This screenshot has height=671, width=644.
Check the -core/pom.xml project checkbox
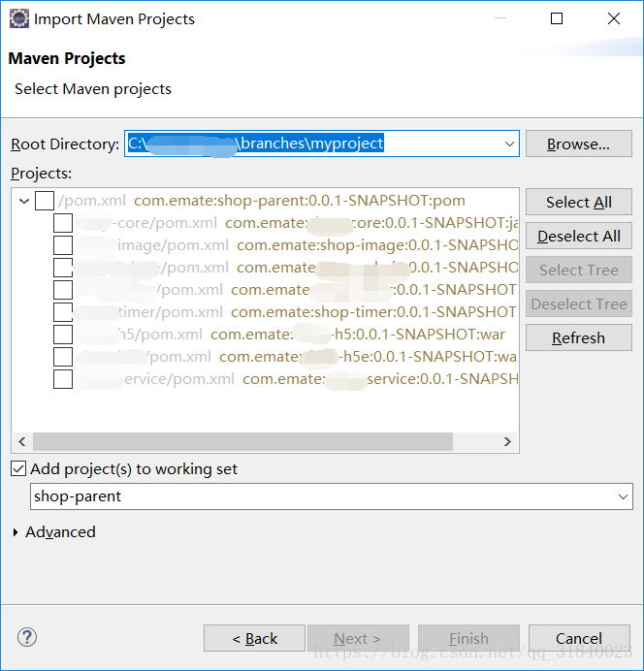[63, 223]
